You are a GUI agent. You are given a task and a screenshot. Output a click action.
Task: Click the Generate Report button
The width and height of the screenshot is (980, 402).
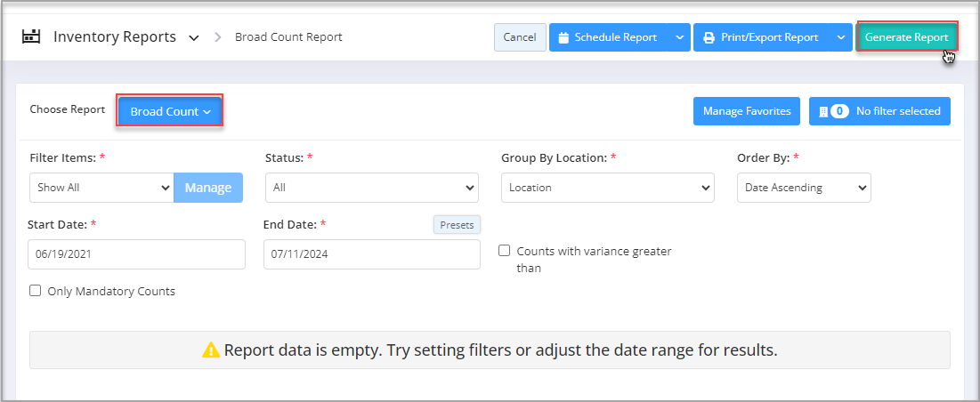coord(906,37)
